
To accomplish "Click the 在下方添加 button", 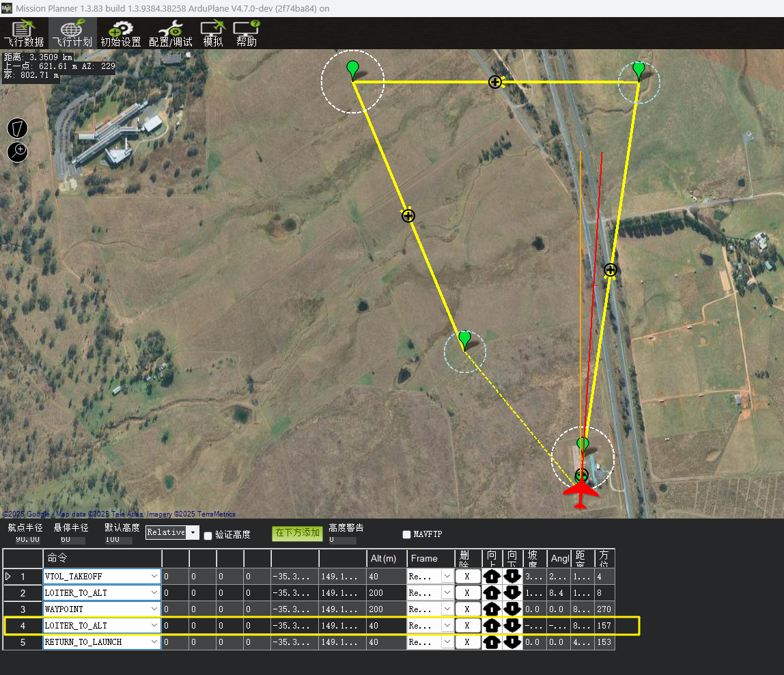I will tap(297, 533).
